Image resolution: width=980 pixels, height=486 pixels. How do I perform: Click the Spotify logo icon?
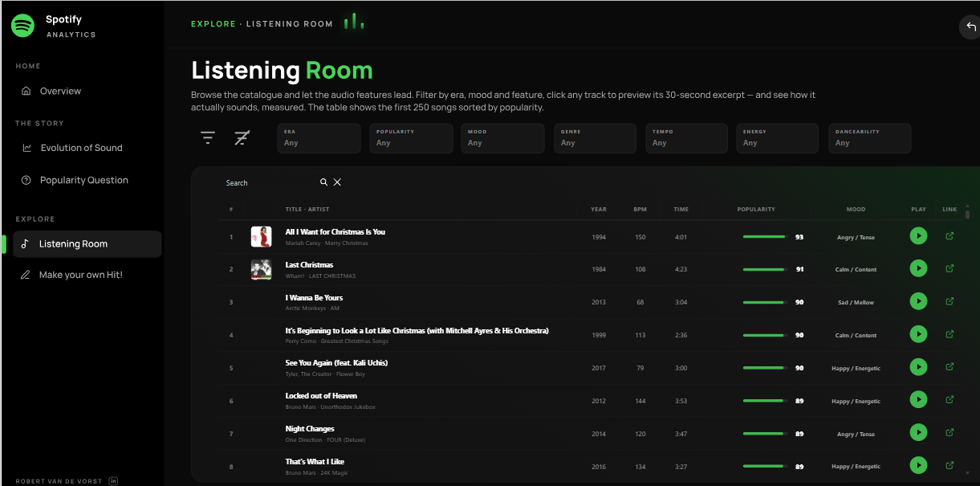(x=22, y=26)
